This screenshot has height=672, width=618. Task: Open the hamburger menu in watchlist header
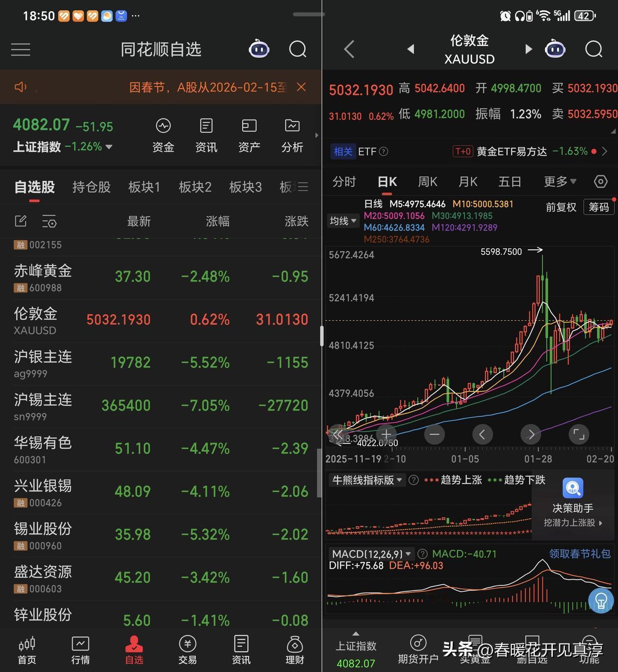point(21,49)
